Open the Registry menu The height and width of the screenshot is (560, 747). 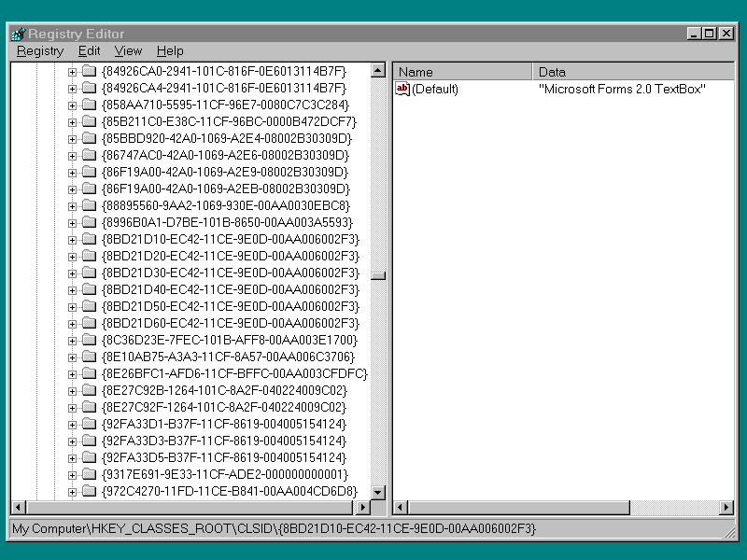point(40,51)
